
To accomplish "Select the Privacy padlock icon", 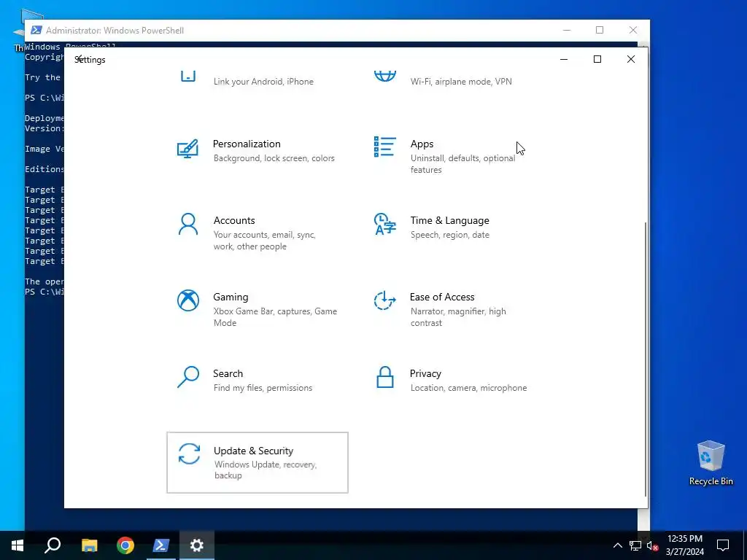I will pyautogui.click(x=385, y=377).
